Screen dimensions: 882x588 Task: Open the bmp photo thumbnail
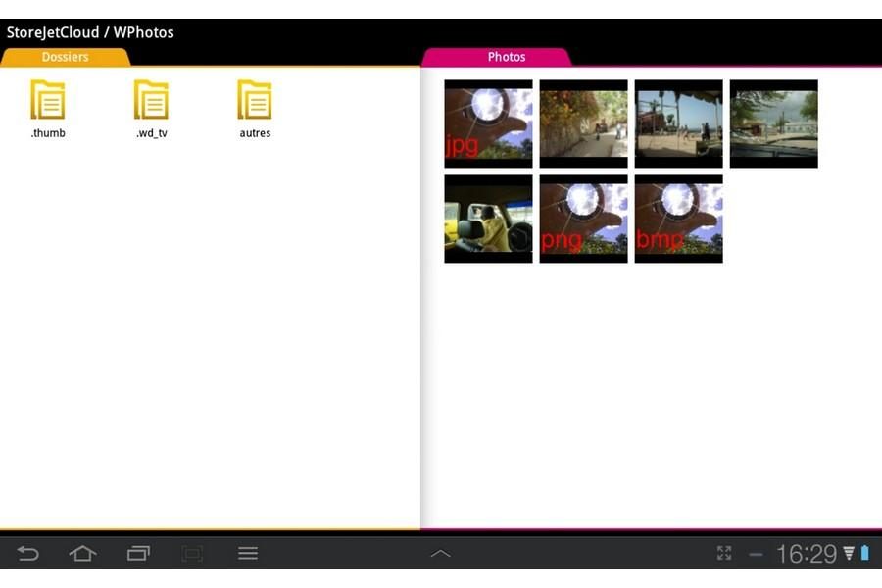tap(678, 219)
